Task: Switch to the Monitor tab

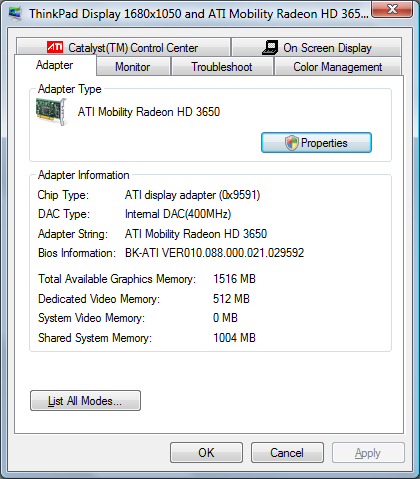Action: tap(133, 67)
